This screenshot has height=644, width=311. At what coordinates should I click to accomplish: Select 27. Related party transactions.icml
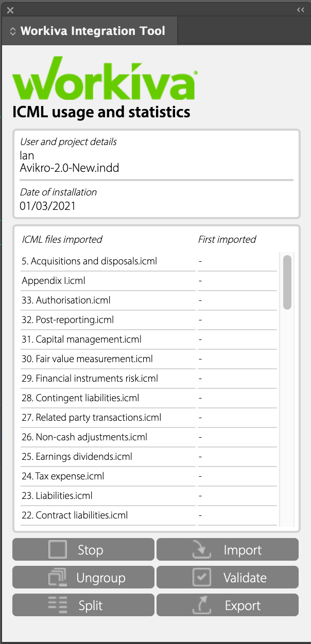click(91, 418)
